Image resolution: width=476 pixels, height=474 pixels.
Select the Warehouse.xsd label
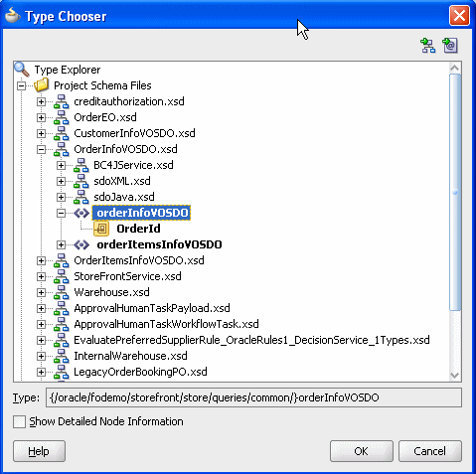[111, 292]
